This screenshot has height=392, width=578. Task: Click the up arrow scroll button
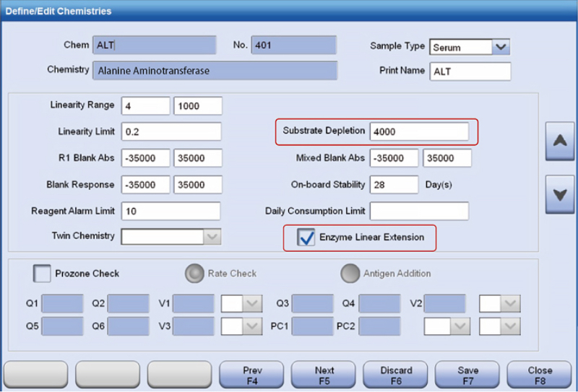558,141
